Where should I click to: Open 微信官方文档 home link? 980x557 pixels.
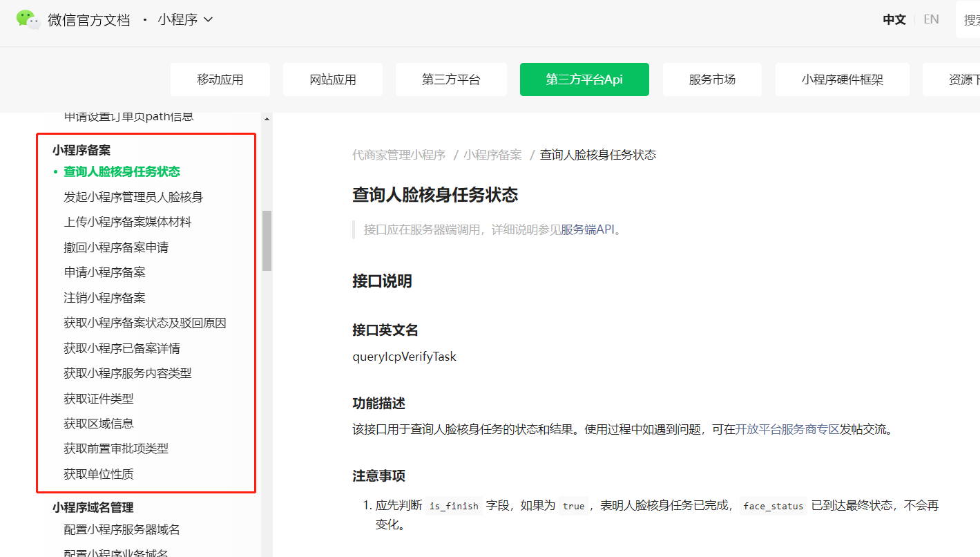pyautogui.click(x=89, y=20)
